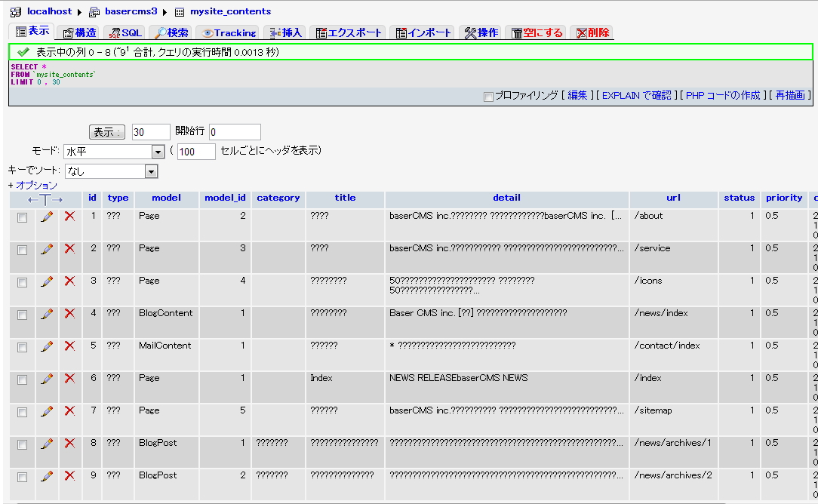Click the database icon beside basercms3
The image size is (818, 504).
click(93, 11)
